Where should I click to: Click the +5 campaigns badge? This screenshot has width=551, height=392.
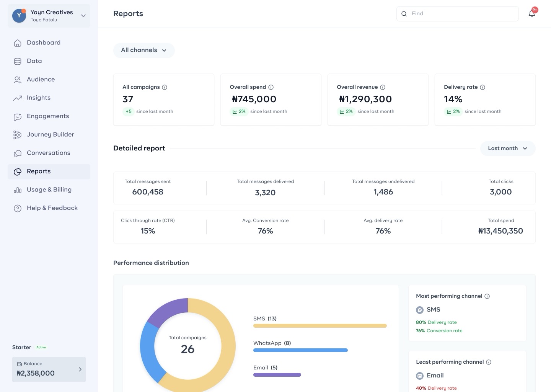[x=129, y=112]
